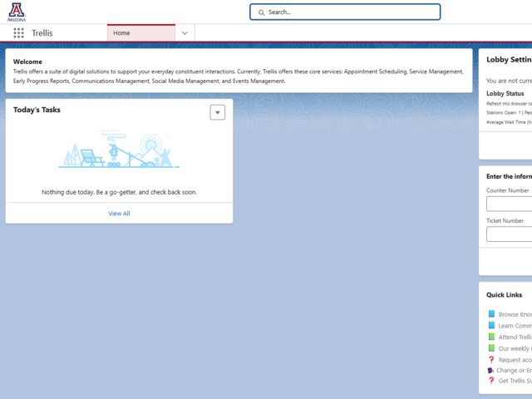Click the 'Nothing due today' message

tap(119, 192)
